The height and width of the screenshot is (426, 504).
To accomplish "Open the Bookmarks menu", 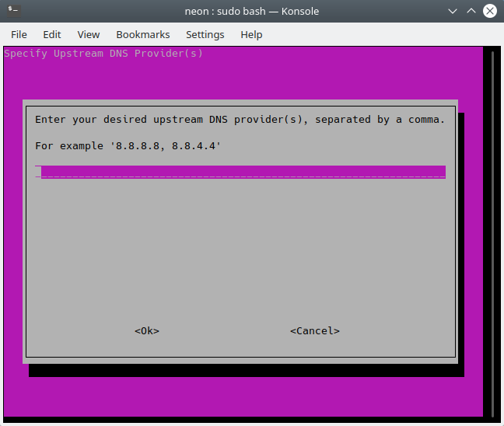I will [143, 34].
